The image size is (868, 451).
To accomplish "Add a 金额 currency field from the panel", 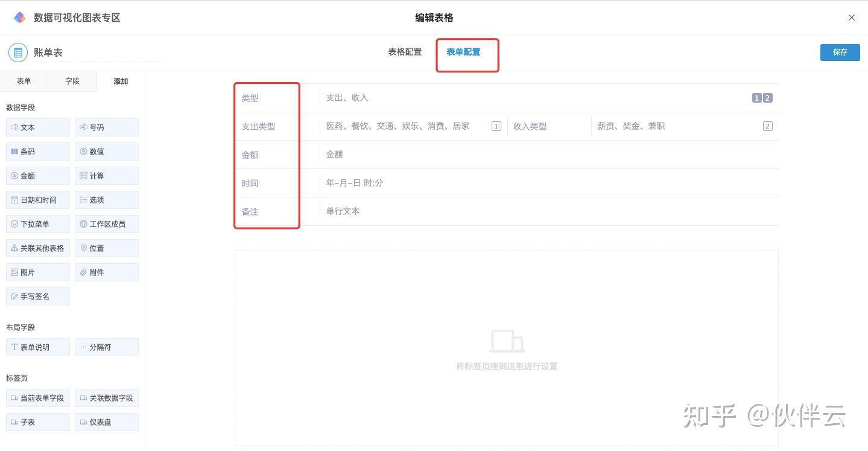I will click(x=38, y=176).
